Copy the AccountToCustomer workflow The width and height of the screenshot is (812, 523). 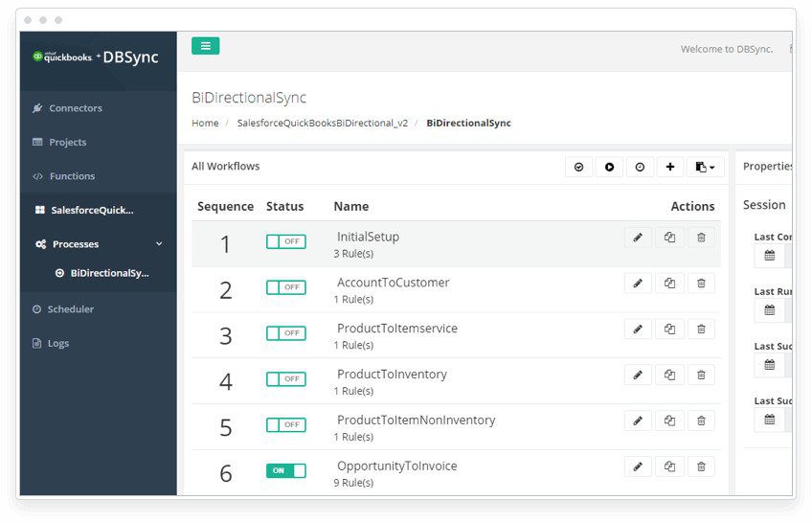pos(669,284)
